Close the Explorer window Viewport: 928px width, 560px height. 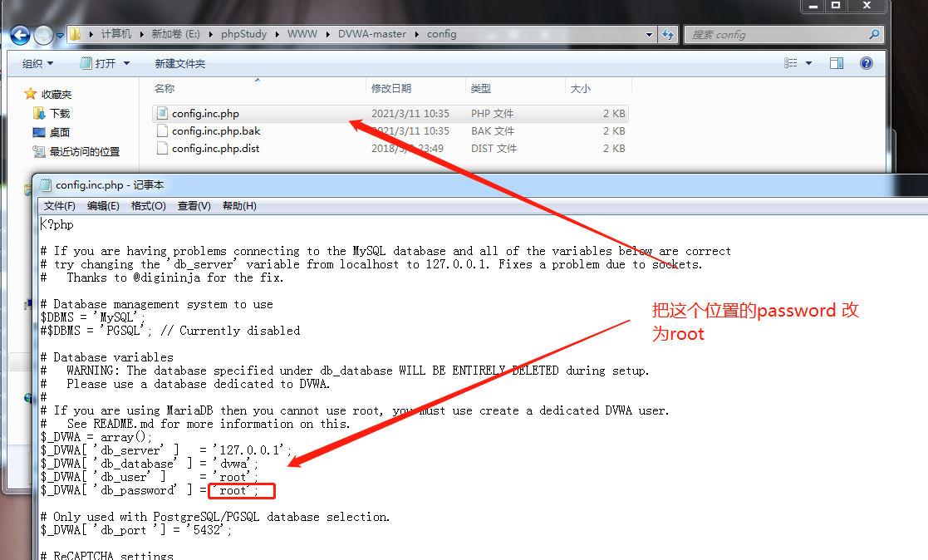point(867,6)
